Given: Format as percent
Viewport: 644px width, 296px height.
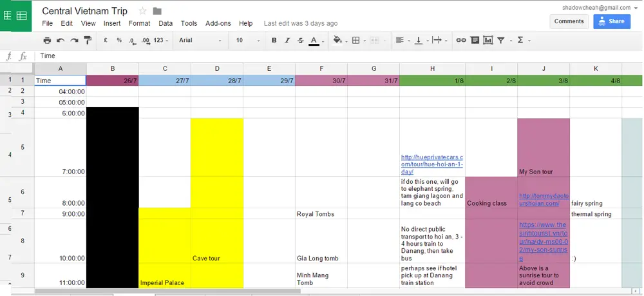Looking at the screenshot, I should coord(119,40).
